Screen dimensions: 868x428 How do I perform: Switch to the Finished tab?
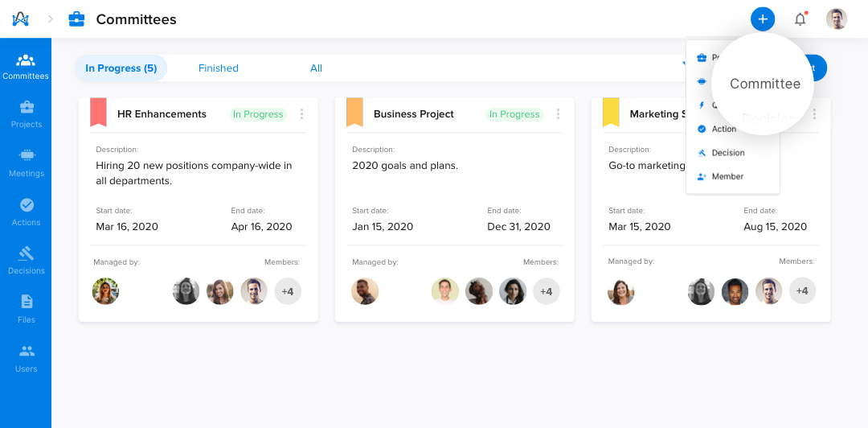tap(218, 68)
